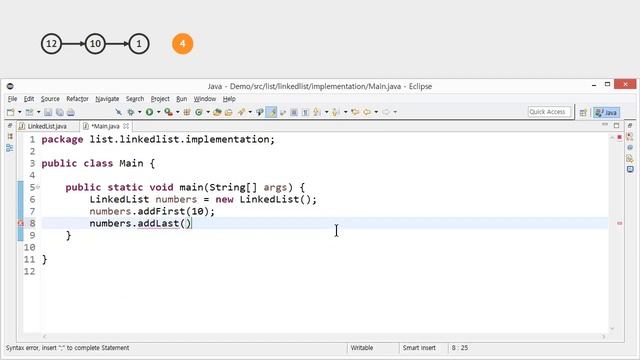Close the *Main.java tab
The width and height of the screenshot is (640, 360).
[x=126, y=126]
